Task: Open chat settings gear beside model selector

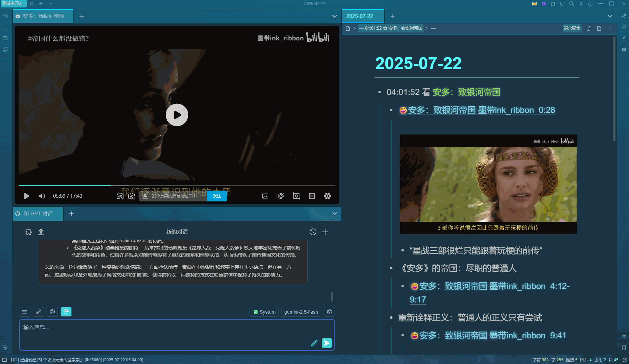Action: 329,312
